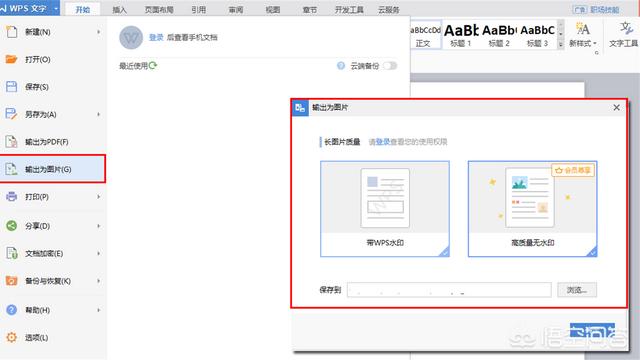Click the export-as-picture dialog title icon
This screenshot has width=640, height=360.
tap(300, 108)
